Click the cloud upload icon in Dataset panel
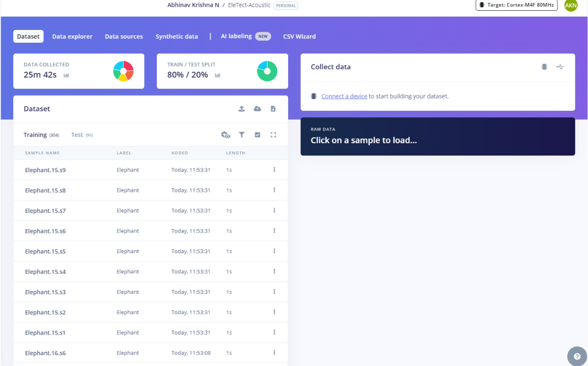Viewport: 588px width, 366px height. (x=257, y=109)
